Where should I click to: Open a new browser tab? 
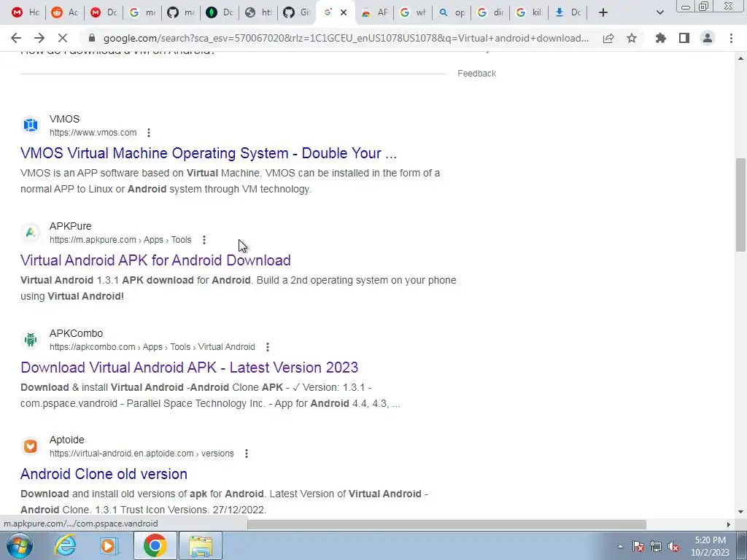tap(603, 13)
